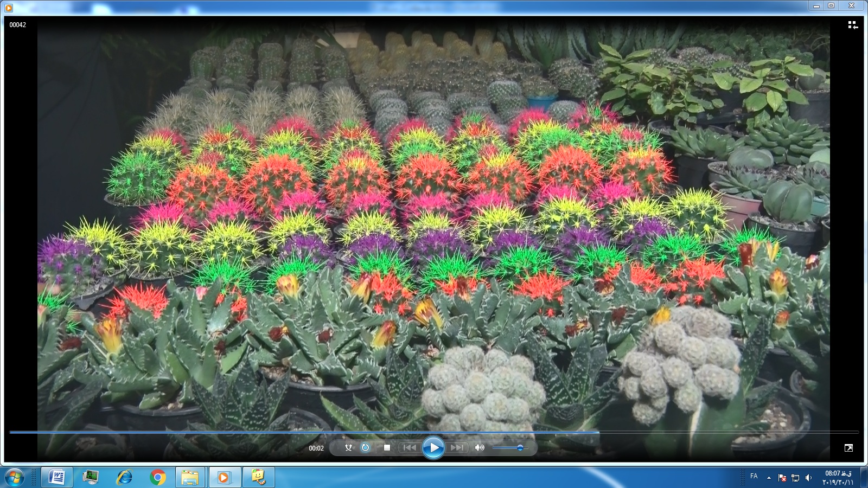Screen dimensions: 868x488
Task: Open the Action Center flag icon
Action: point(782,477)
